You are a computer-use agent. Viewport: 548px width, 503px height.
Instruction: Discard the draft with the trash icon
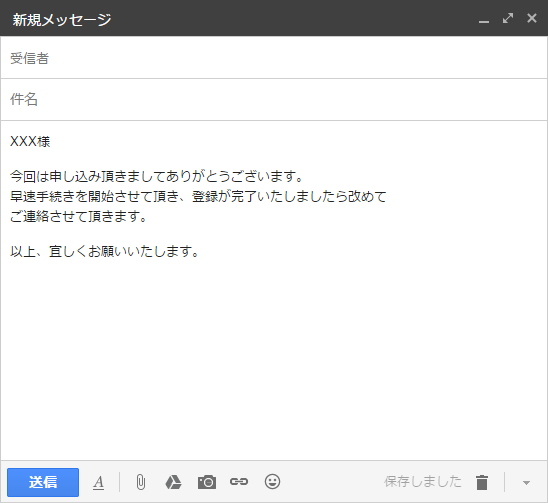tap(482, 482)
